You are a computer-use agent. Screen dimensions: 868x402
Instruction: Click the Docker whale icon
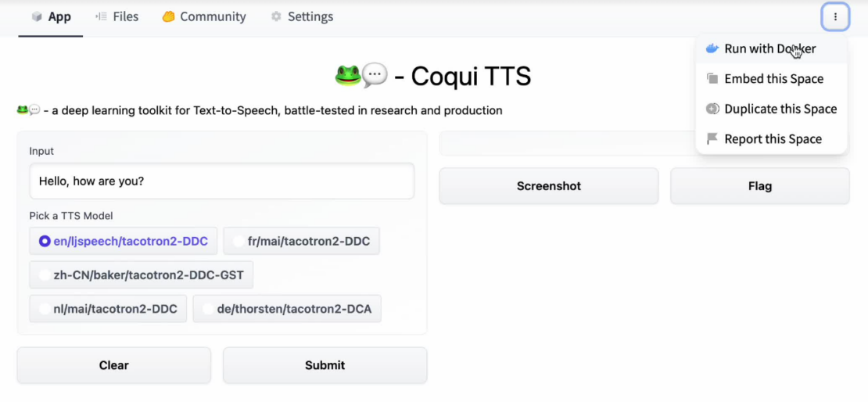coord(712,48)
